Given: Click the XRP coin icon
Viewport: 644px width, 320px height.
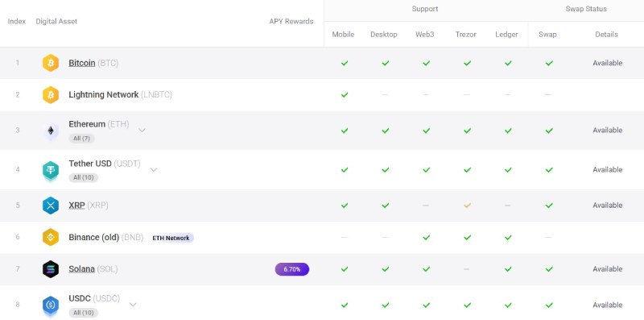Looking at the screenshot, I should [x=51, y=206].
